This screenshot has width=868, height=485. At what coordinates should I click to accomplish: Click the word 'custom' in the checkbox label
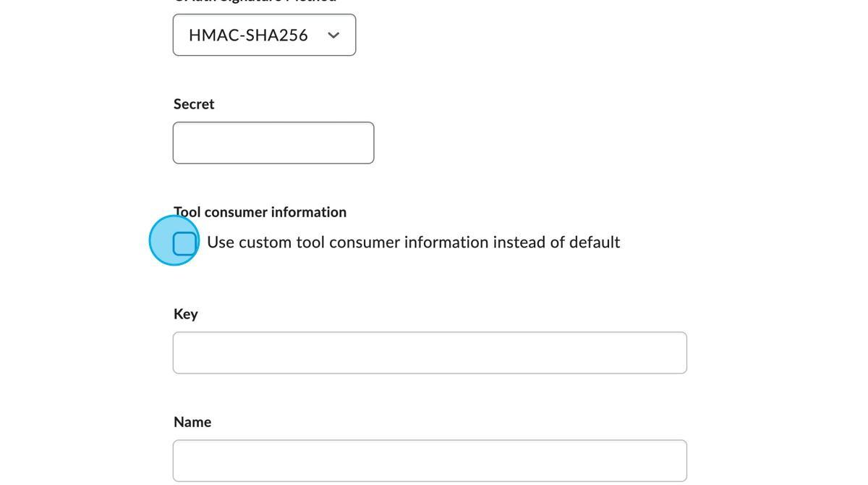pos(265,242)
